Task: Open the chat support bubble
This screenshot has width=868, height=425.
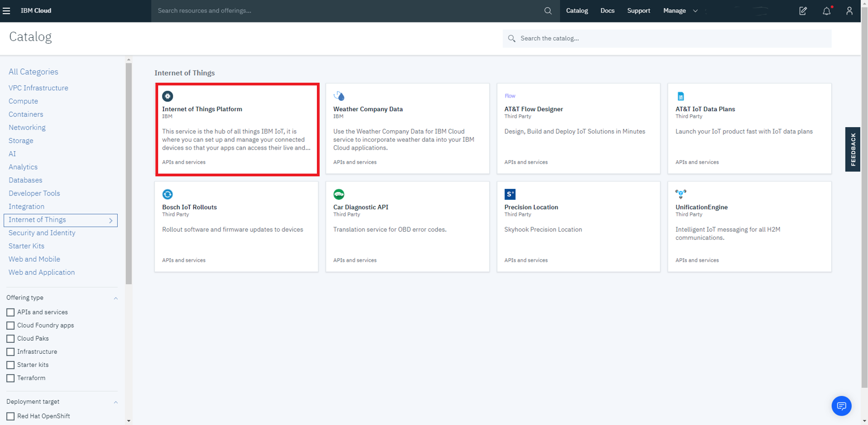Action: coord(842,406)
